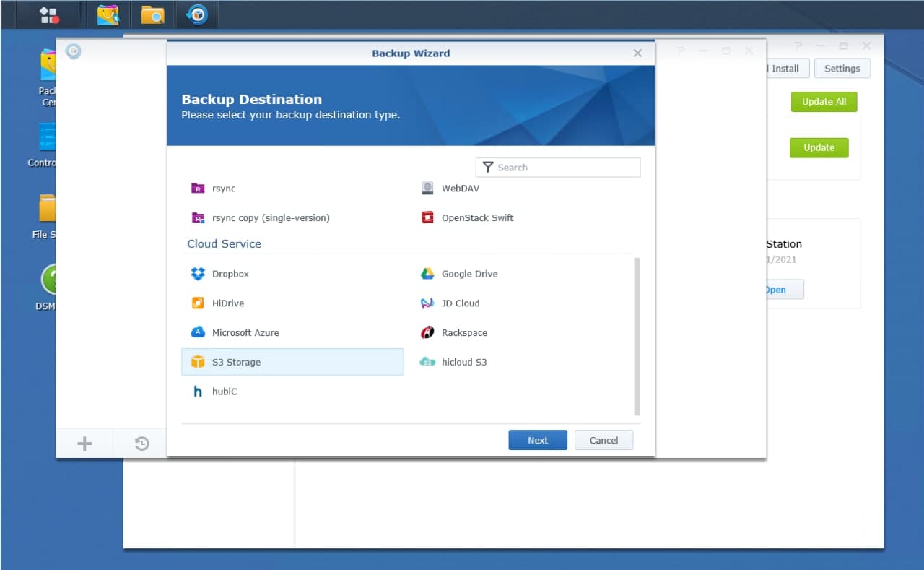Select the rsync destination icon
Viewport: 924px width, 570px height.
[x=197, y=189]
